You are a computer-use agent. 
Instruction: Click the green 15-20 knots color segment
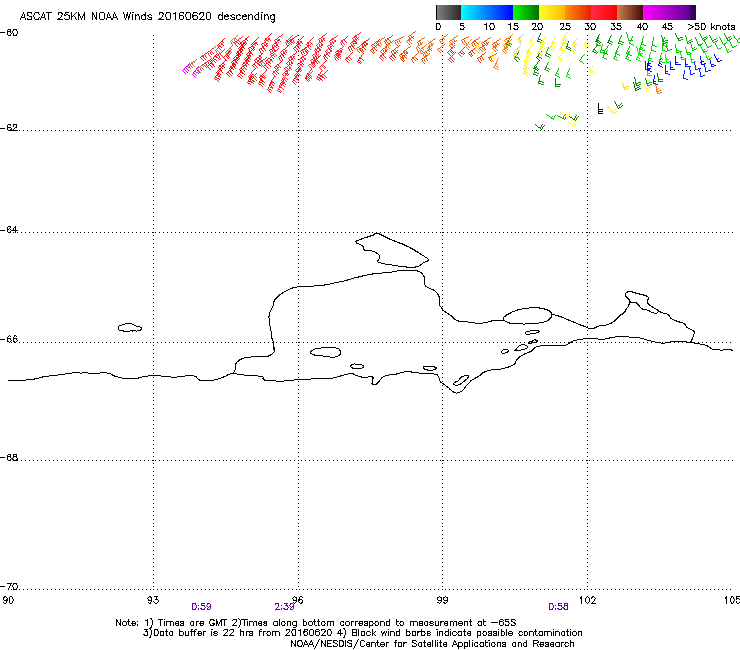pyautogui.click(x=526, y=12)
